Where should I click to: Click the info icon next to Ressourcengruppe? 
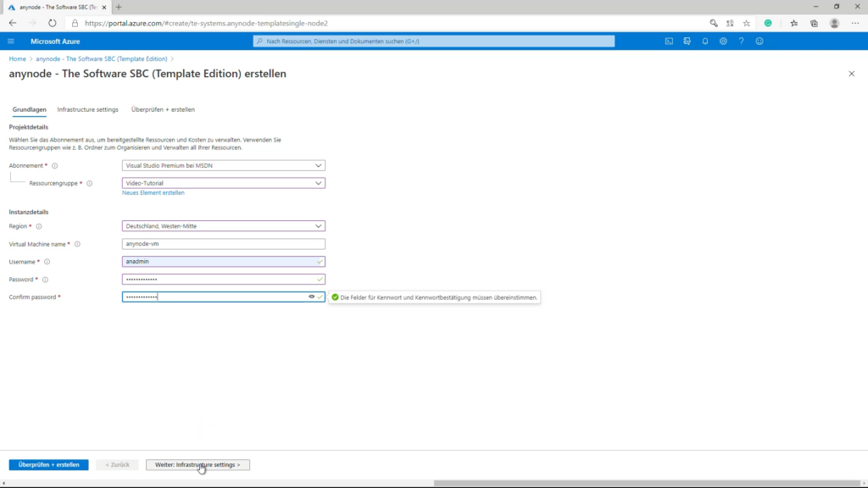(x=89, y=184)
